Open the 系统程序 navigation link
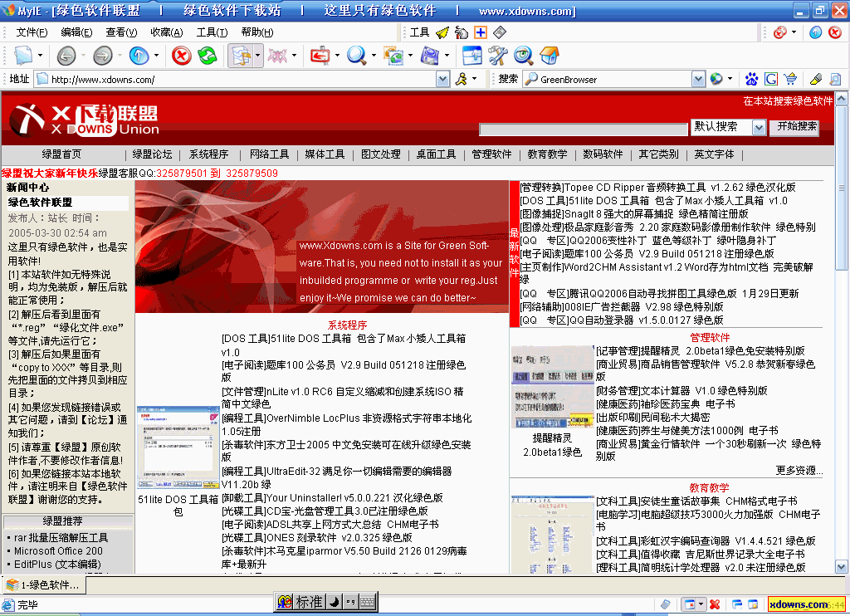Image resolution: width=850 pixels, height=616 pixels. click(x=208, y=154)
